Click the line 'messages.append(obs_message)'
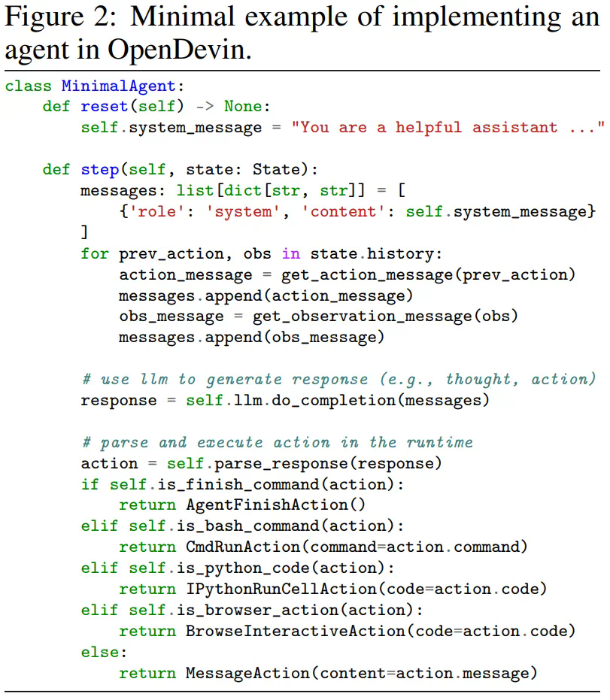 point(251,337)
